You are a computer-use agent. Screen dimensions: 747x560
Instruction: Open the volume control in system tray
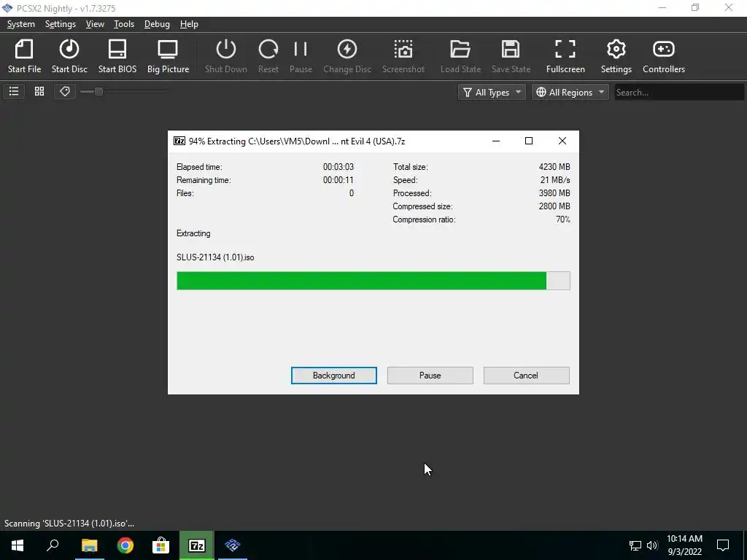point(652,545)
